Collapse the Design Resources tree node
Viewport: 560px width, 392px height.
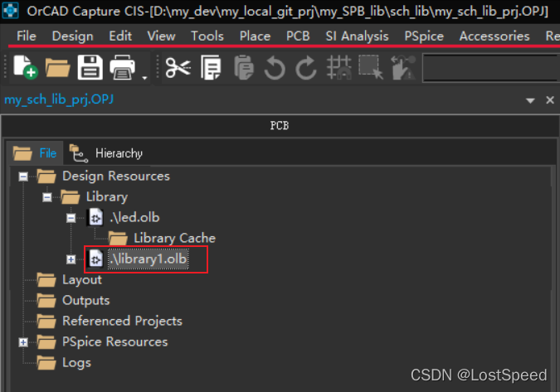(x=23, y=176)
